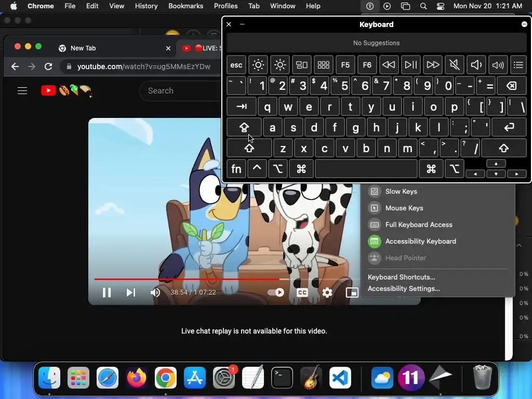Click the Chrome address bar URL
532x399 pixels.
(144, 66)
